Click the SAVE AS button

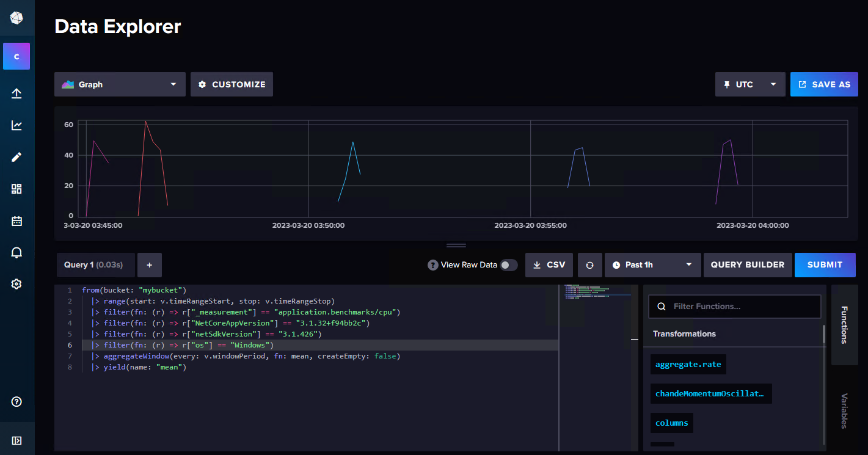tap(824, 84)
